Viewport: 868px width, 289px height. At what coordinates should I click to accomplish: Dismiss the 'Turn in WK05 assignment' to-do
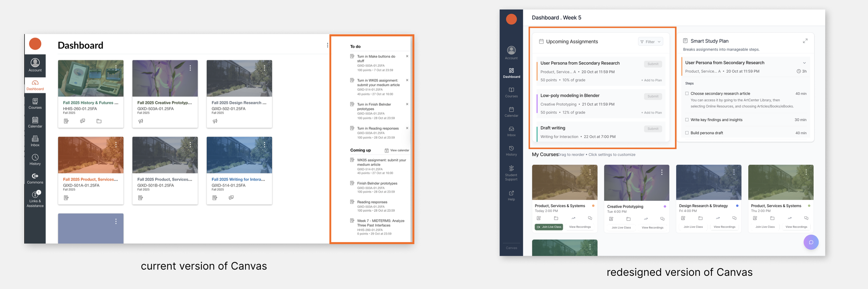(x=407, y=80)
